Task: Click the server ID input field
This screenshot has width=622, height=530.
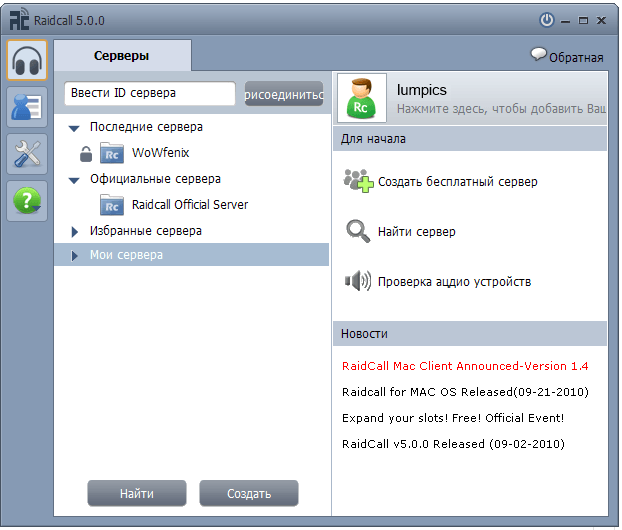Action: click(x=150, y=94)
